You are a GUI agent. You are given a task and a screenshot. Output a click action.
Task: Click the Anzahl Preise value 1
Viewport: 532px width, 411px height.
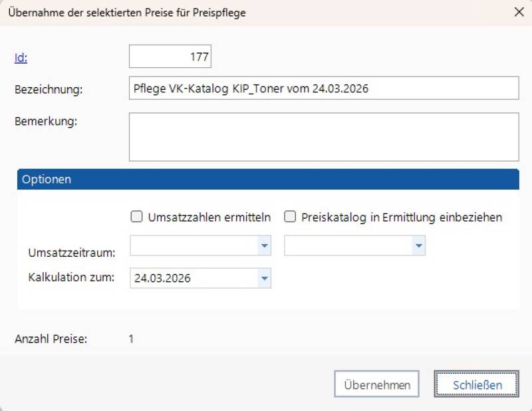pyautogui.click(x=131, y=339)
